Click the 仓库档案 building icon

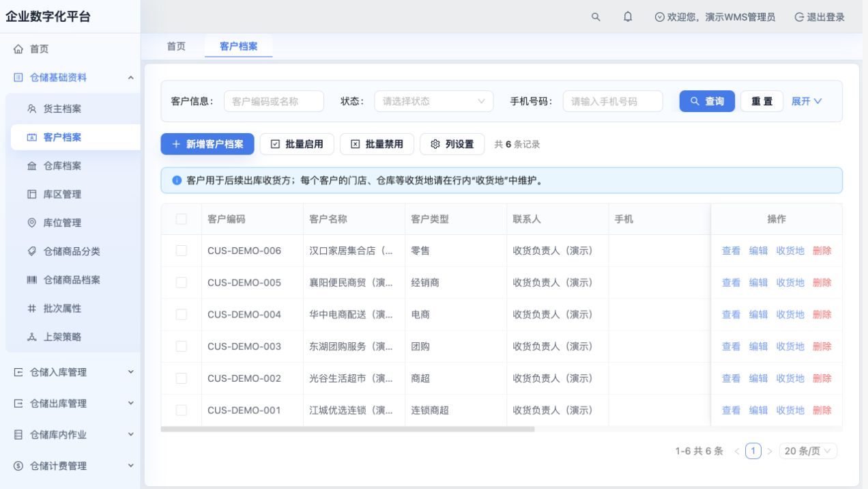[x=31, y=166]
